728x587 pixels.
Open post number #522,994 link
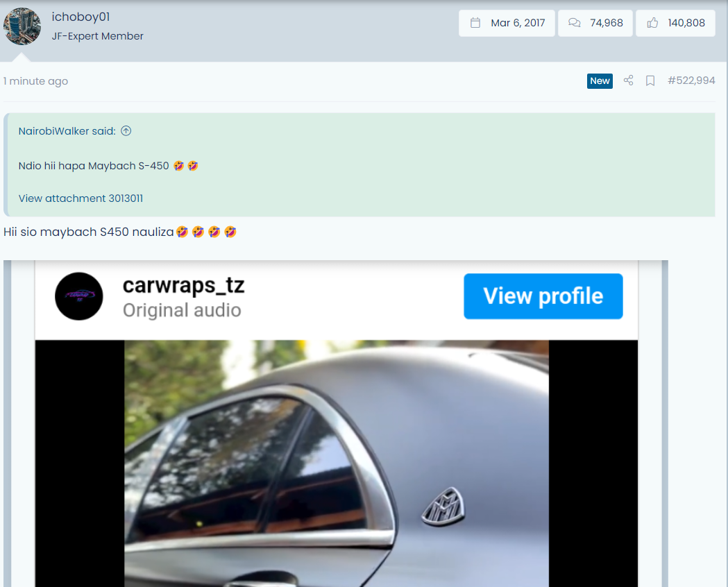[691, 80]
